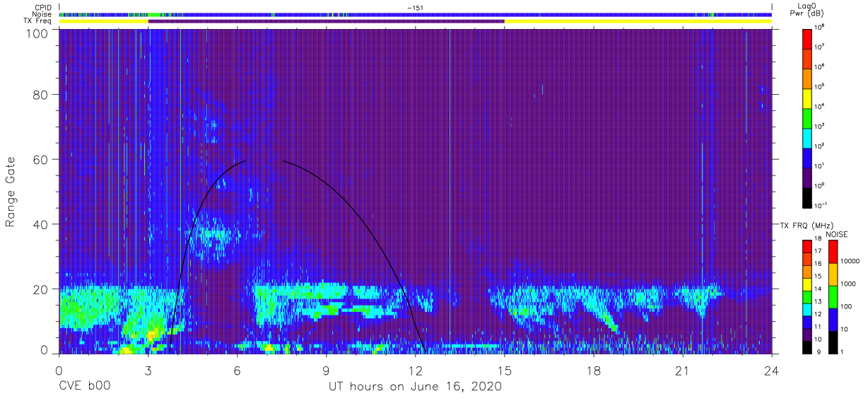
Task: Click the CPID value '-151'
Action: coord(415,8)
